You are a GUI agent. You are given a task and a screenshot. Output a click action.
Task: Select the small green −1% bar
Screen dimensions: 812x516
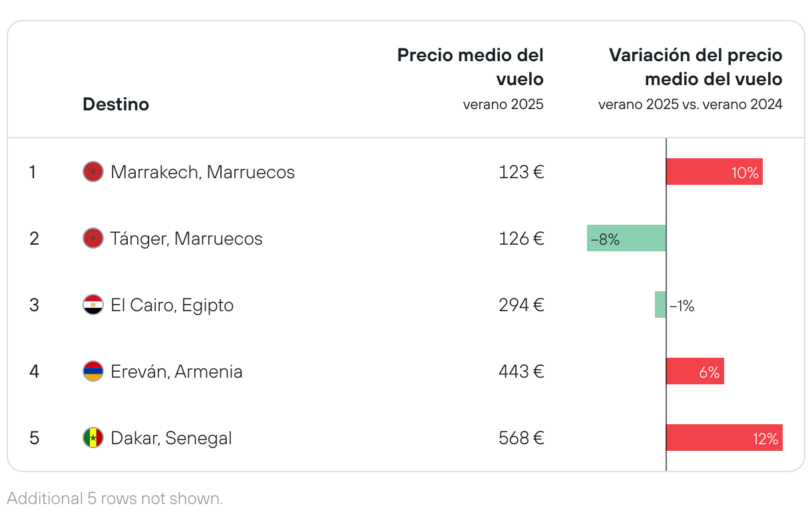coord(660,305)
